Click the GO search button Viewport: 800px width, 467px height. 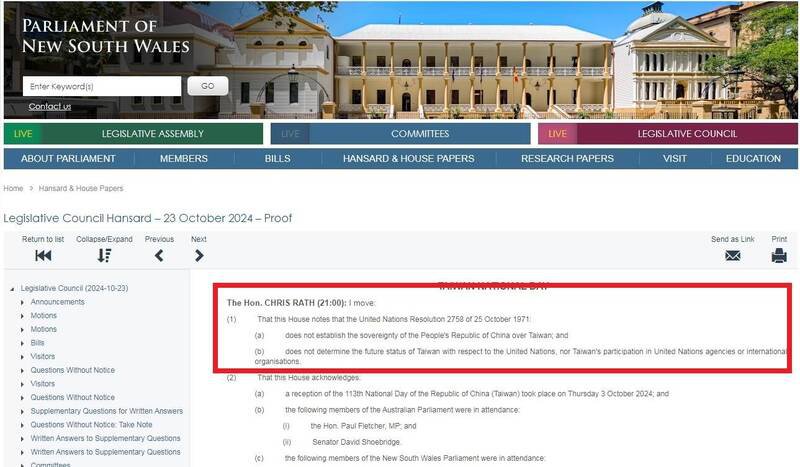coord(208,86)
